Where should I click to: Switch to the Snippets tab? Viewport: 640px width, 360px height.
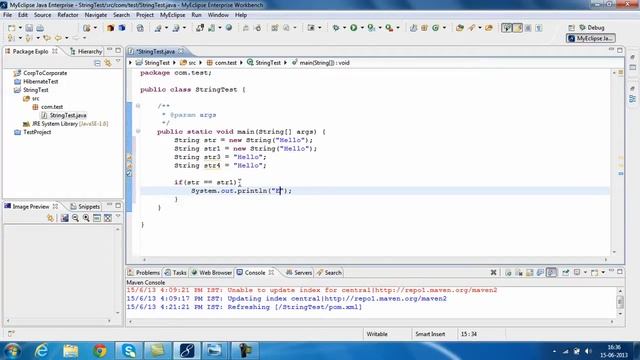coord(85,207)
